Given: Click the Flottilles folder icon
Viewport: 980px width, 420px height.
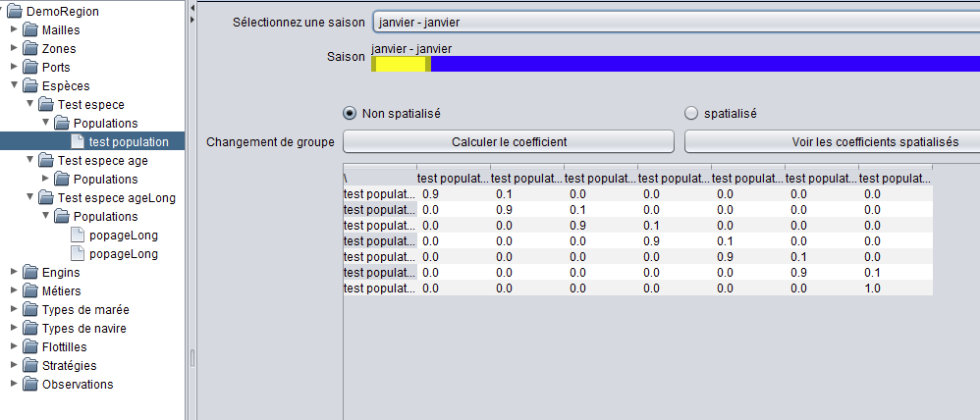Looking at the screenshot, I should click(30, 346).
